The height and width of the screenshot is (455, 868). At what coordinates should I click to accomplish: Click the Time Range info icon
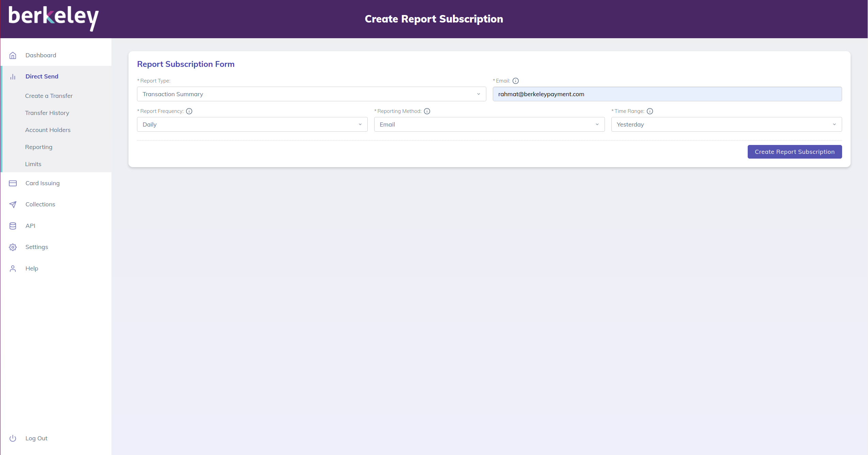click(x=650, y=111)
